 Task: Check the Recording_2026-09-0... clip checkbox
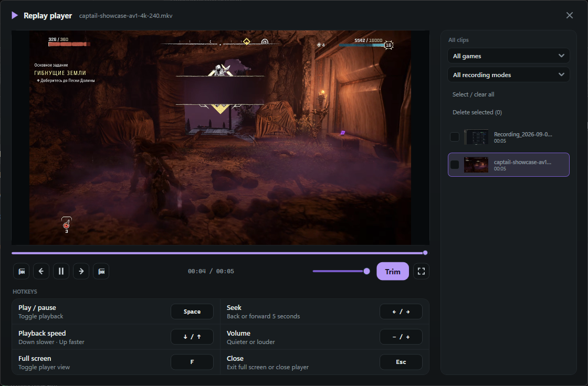455,137
